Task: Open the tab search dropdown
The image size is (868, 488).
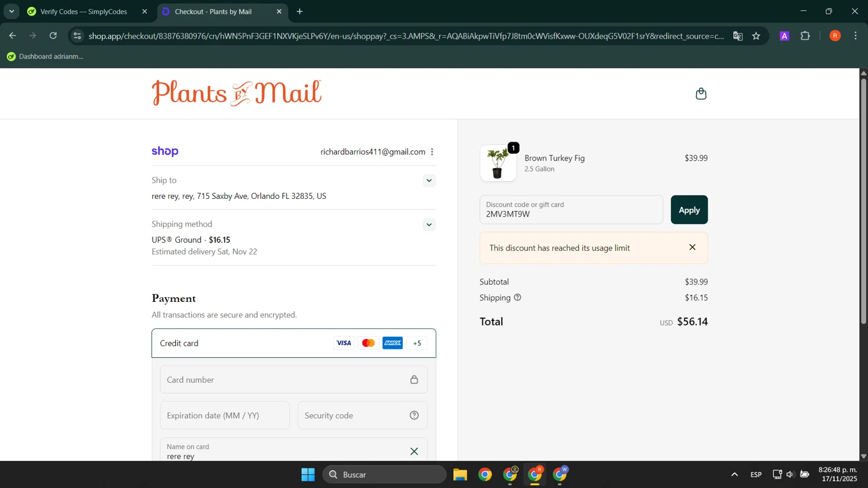Action: point(12,12)
